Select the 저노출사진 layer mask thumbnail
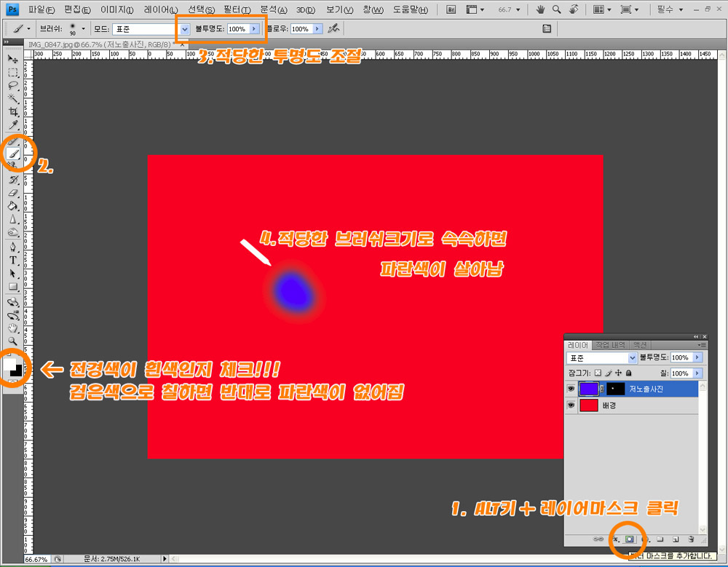The image size is (728, 567). [615, 389]
